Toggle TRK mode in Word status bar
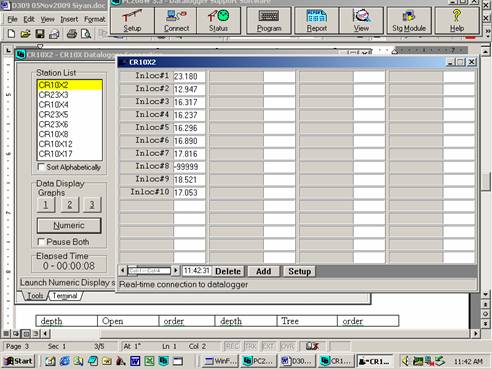492x369 pixels. tap(250, 346)
